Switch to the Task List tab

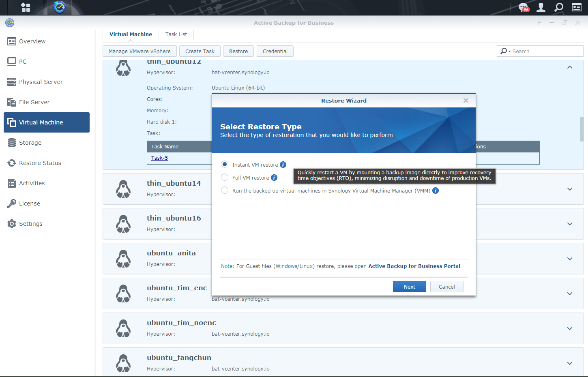(x=176, y=34)
